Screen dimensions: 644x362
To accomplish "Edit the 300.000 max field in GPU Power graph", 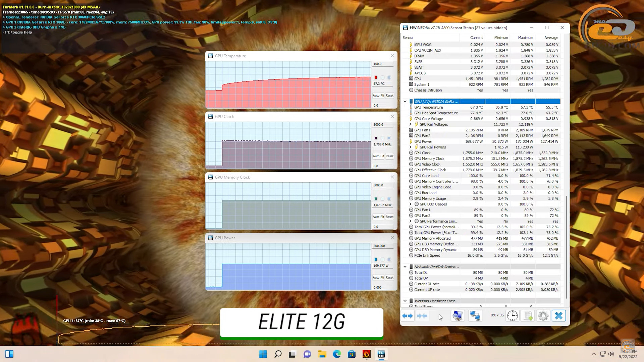I will point(383,246).
